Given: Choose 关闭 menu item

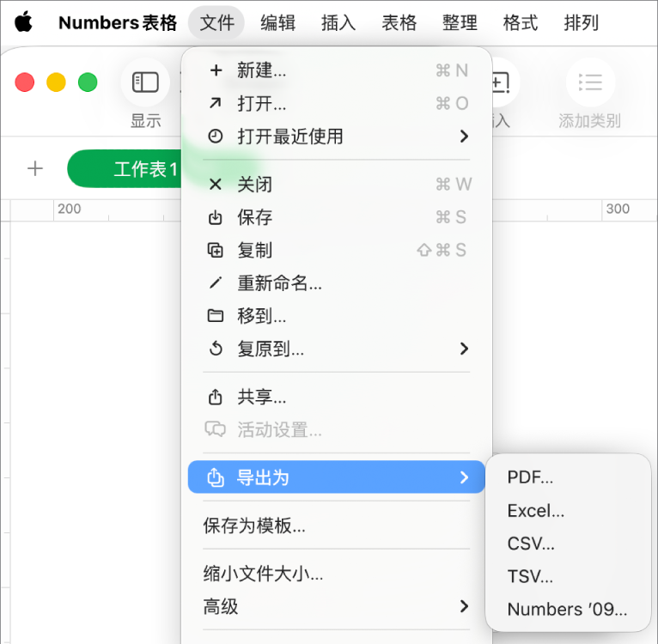Looking at the screenshot, I should coord(337,184).
